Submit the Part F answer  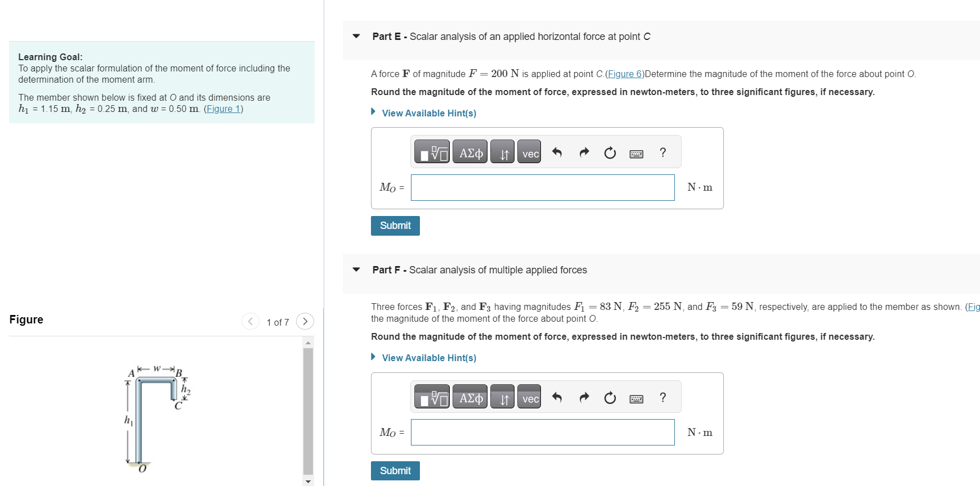[395, 470]
